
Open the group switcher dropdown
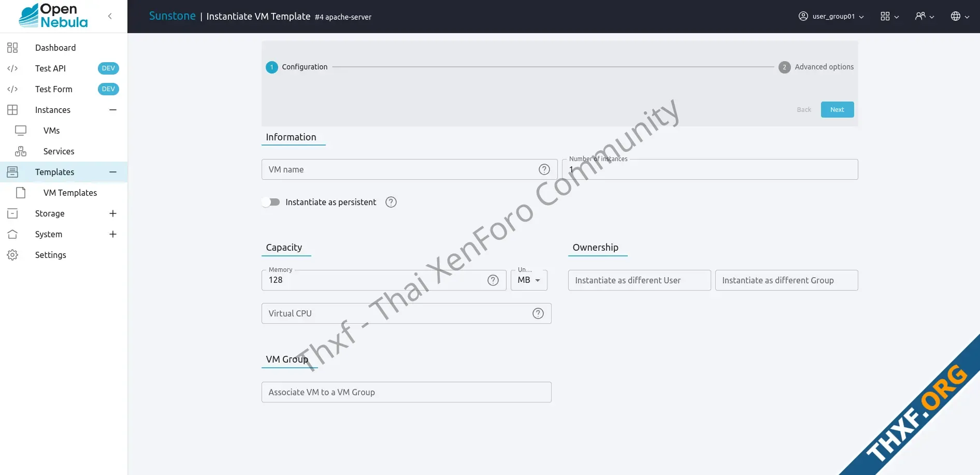pos(925,16)
